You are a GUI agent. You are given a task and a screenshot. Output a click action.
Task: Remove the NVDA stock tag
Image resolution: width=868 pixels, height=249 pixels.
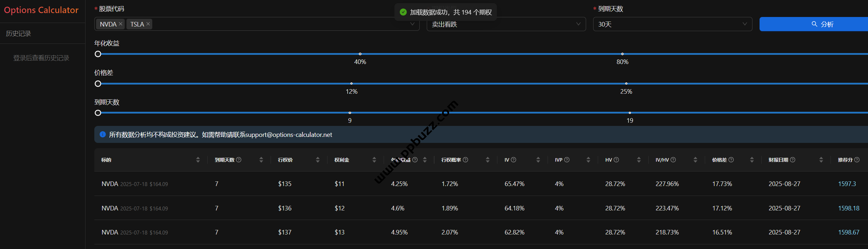tap(120, 24)
